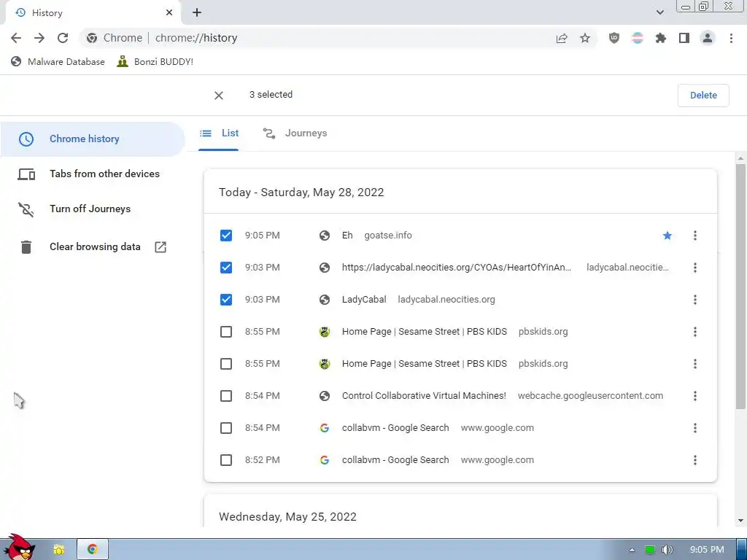The height and width of the screenshot is (560, 747).
Task: Open the Eh history link
Action: [x=347, y=236]
